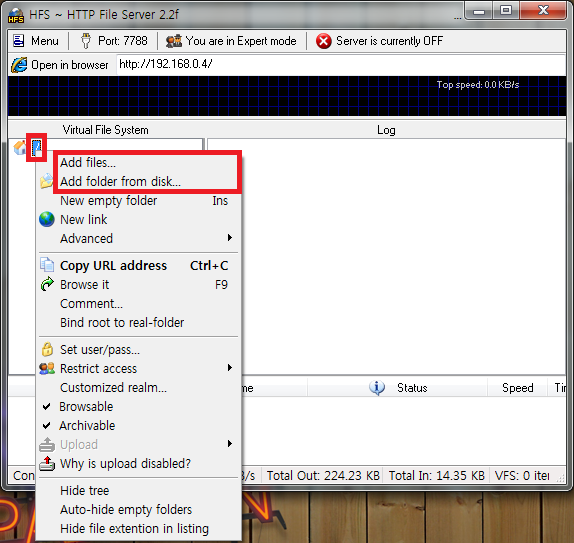The width and height of the screenshot is (574, 543).
Task: Choose Bind root to real-folder
Action: click(x=139, y=323)
